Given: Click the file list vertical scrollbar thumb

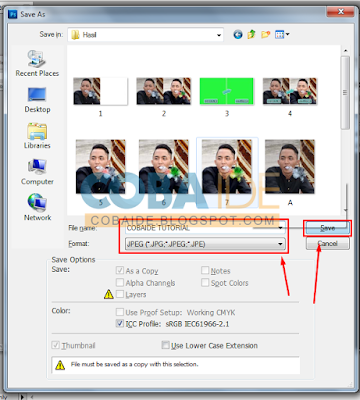Looking at the screenshot, I should [x=345, y=93].
